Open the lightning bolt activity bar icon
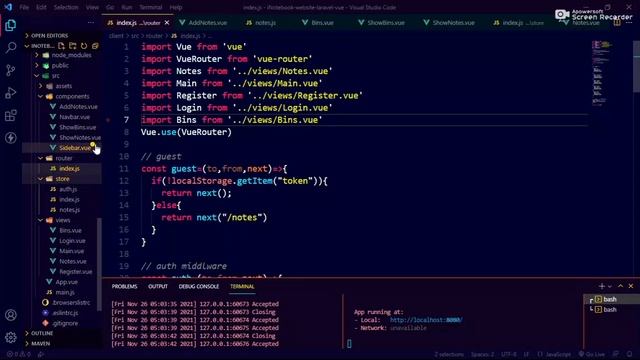 click(x=11, y=138)
